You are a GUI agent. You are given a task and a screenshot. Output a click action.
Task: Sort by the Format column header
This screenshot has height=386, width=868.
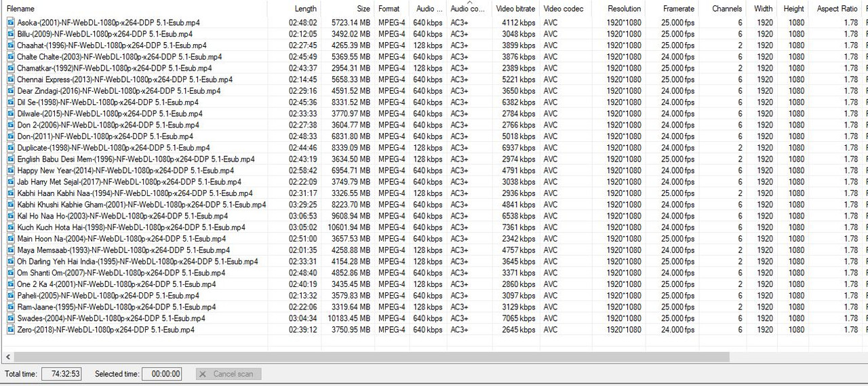pyautogui.click(x=392, y=9)
